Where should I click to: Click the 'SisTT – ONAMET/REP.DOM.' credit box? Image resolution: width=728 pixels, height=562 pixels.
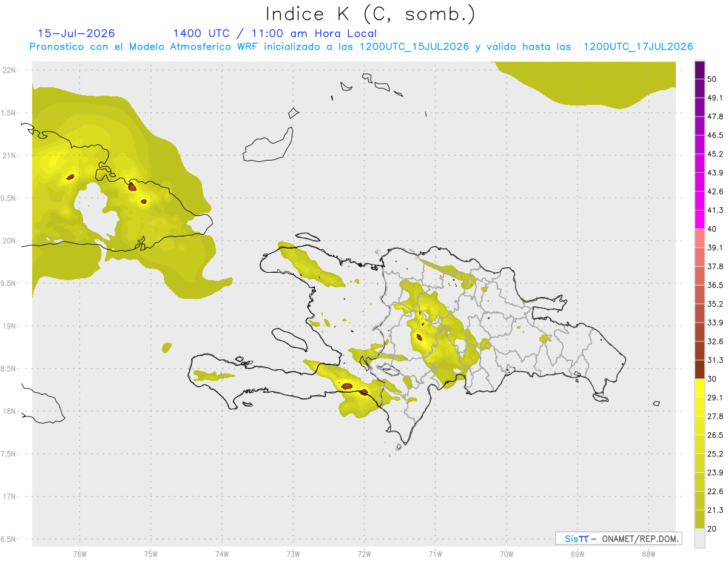tap(618, 538)
